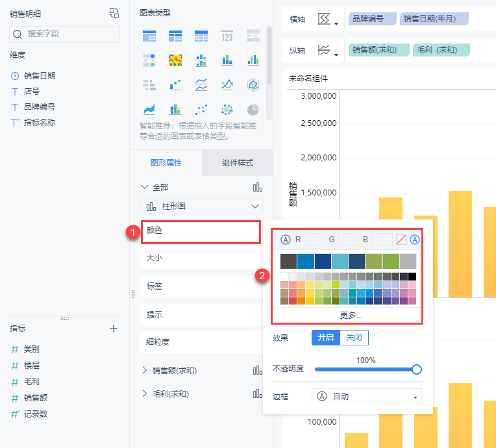
Task: Select the group table chart type icon
Action: [149, 36]
